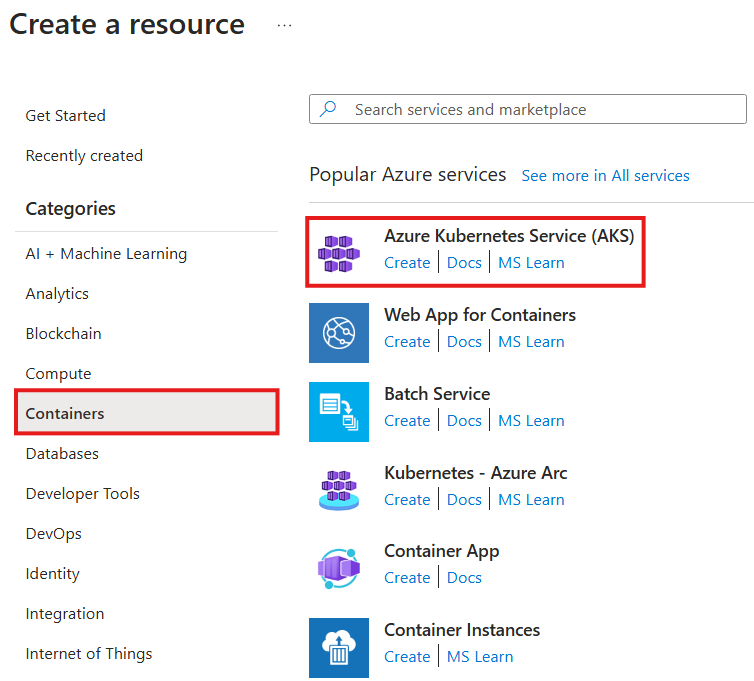Open the Get Started section
The width and height of the screenshot is (754, 681).
point(65,116)
